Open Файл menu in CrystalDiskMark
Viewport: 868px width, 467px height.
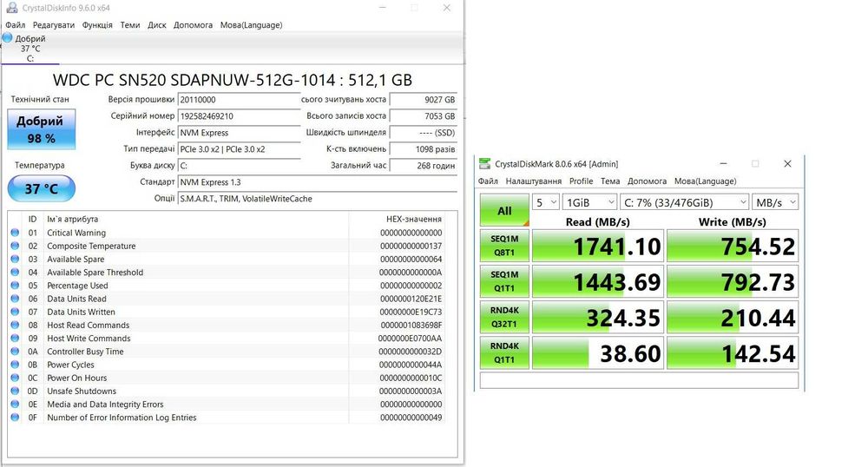point(488,181)
